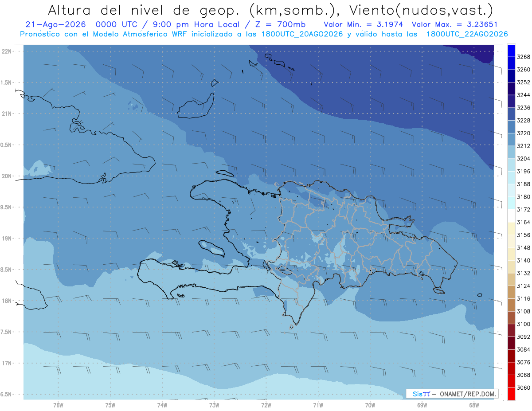Click the bright blue swatch topping the color scale
The image size is (532, 411).
tap(511, 50)
